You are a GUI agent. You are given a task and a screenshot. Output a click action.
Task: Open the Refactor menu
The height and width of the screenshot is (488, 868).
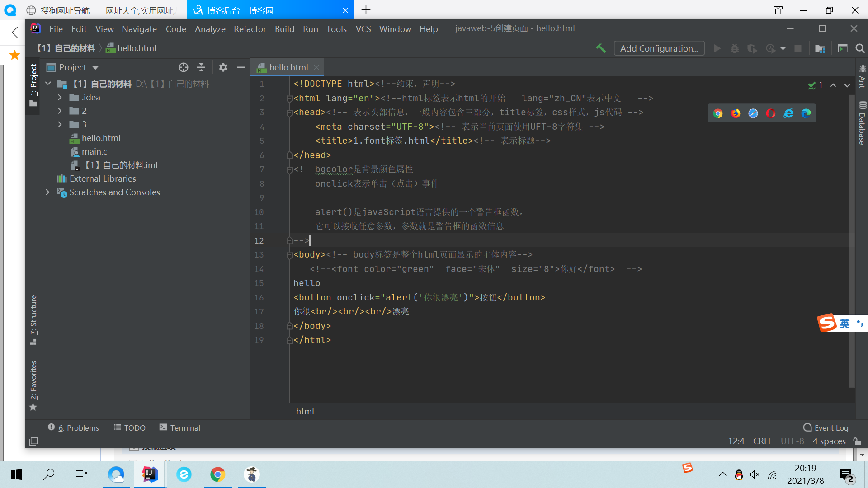pyautogui.click(x=250, y=29)
